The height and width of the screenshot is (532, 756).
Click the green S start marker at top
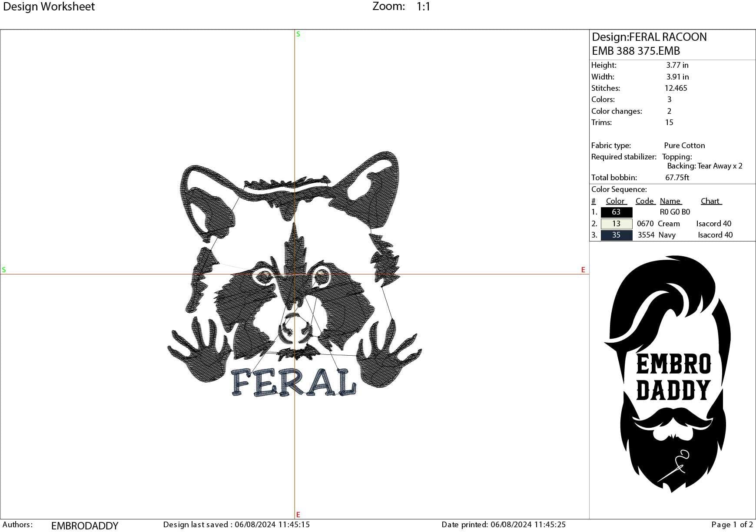click(x=298, y=33)
